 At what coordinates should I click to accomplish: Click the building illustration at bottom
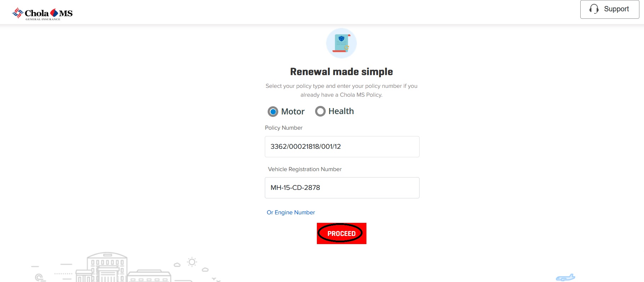[x=107, y=267]
